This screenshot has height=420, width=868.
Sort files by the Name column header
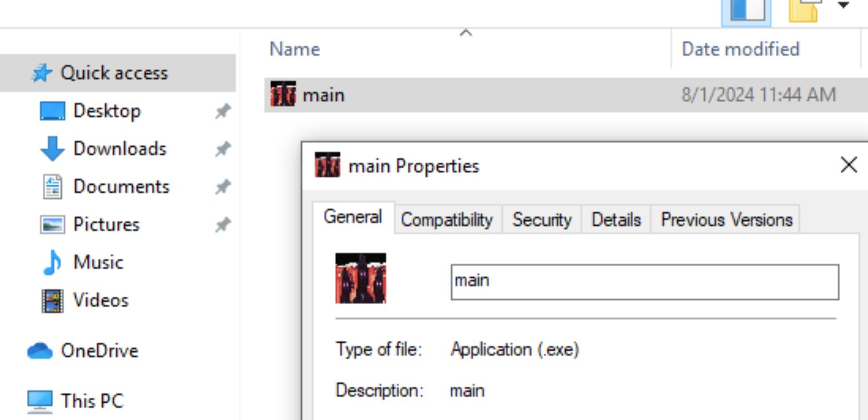(295, 49)
